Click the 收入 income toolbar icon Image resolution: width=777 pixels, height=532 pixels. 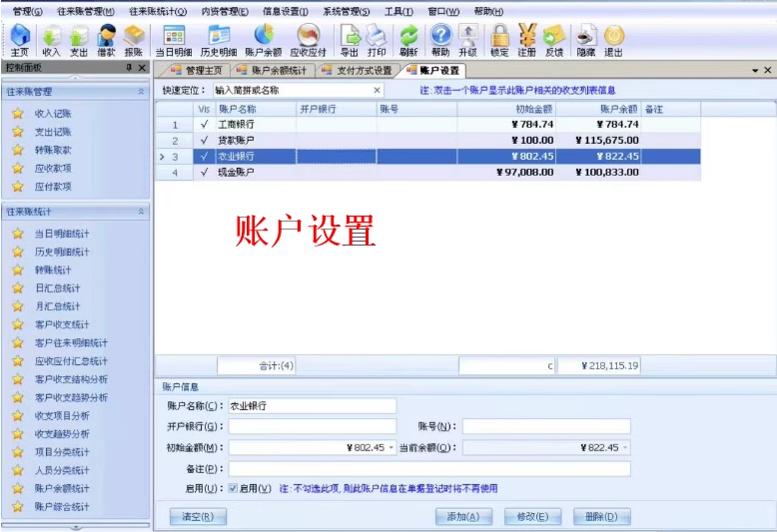coord(51,41)
